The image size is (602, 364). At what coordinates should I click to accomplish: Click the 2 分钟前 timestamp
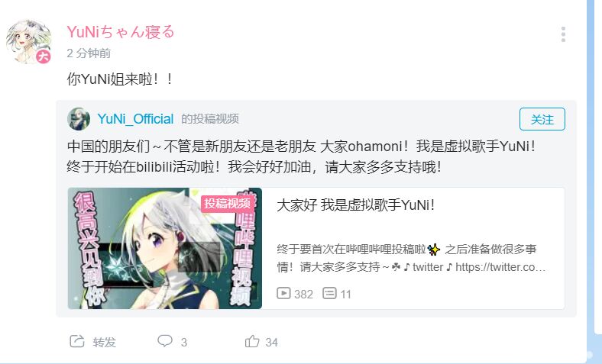(89, 53)
